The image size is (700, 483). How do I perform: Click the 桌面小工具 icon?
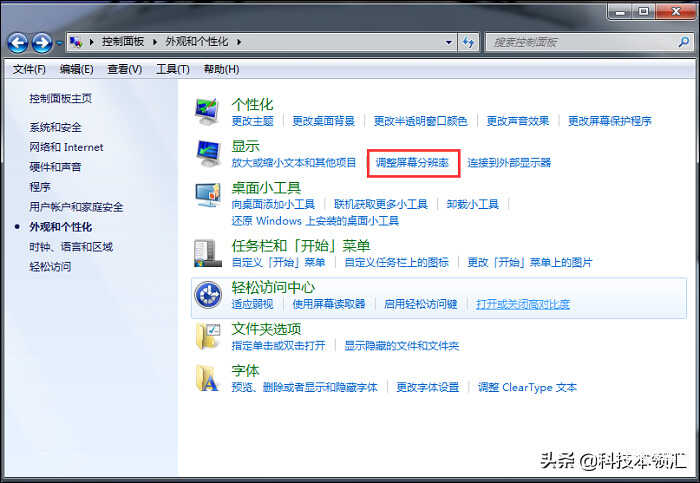208,195
